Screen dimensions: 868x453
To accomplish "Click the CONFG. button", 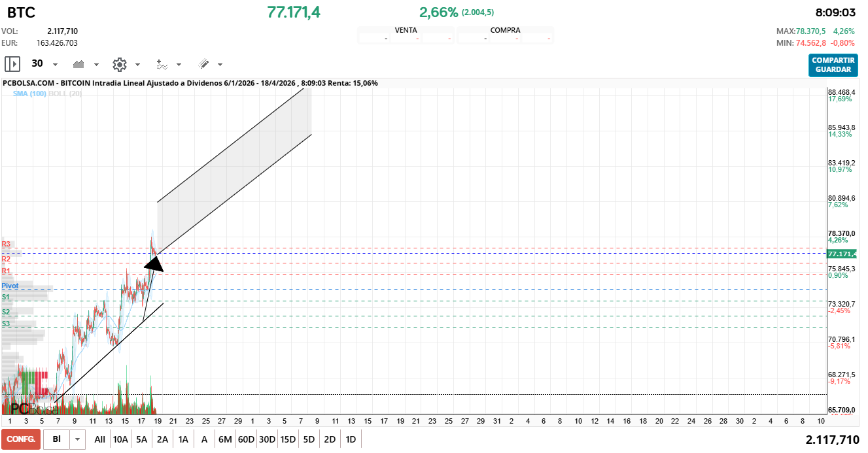I will pos(20,440).
